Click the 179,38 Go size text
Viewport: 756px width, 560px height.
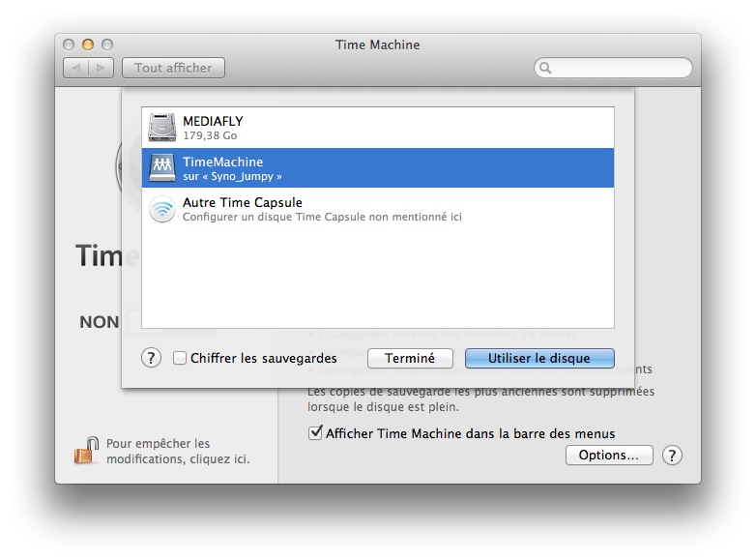(210, 135)
